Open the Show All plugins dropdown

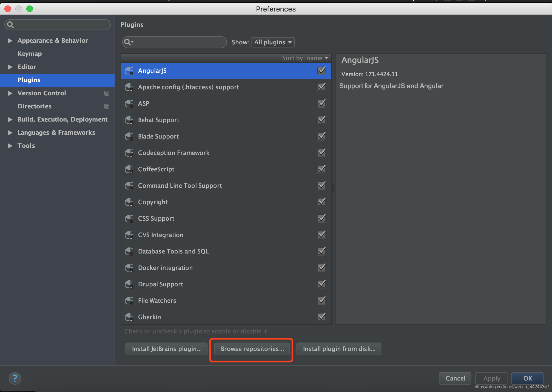273,42
